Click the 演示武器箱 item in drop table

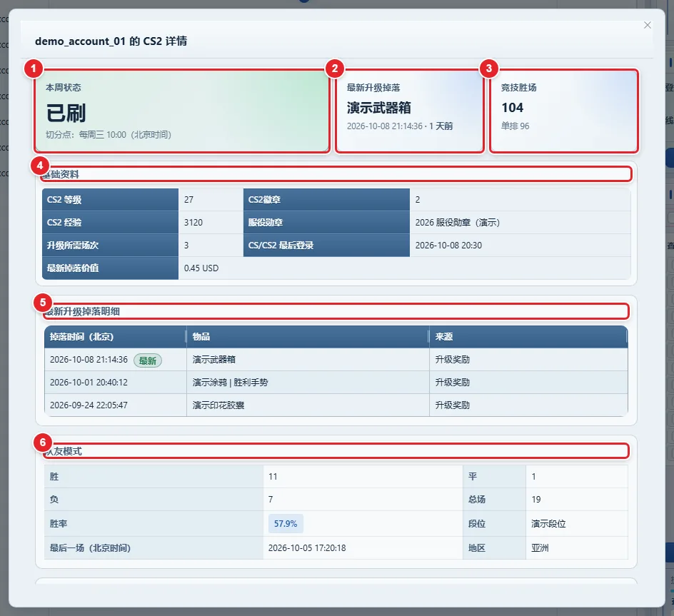[213, 360]
